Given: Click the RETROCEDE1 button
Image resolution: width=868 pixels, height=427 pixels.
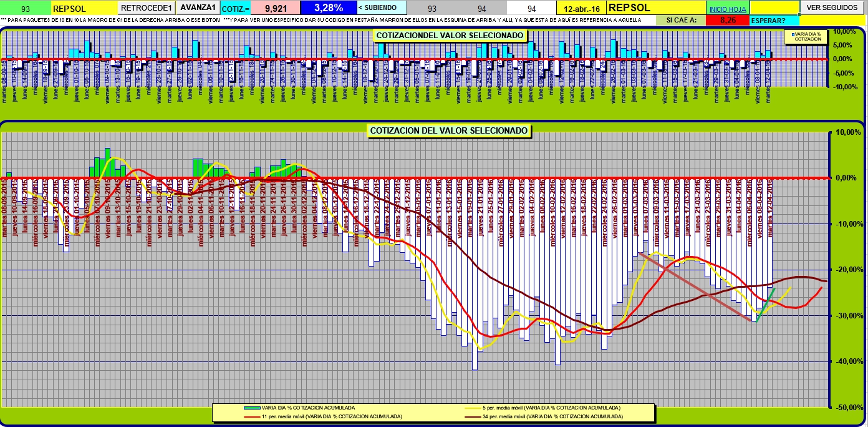Looking at the screenshot, I should tap(147, 8).
